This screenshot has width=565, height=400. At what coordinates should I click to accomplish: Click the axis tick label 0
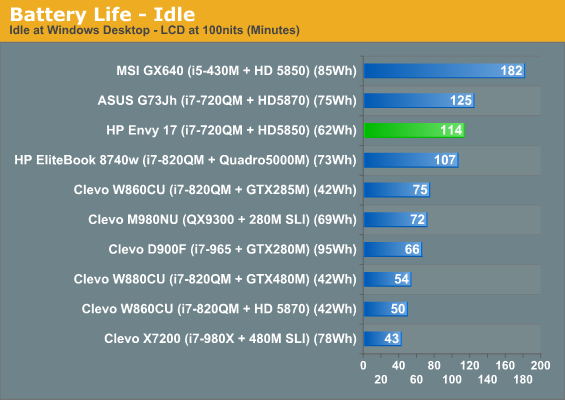[x=363, y=365]
